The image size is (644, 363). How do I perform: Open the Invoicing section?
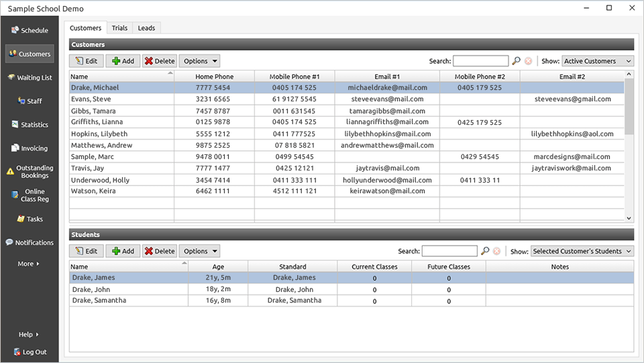30,148
